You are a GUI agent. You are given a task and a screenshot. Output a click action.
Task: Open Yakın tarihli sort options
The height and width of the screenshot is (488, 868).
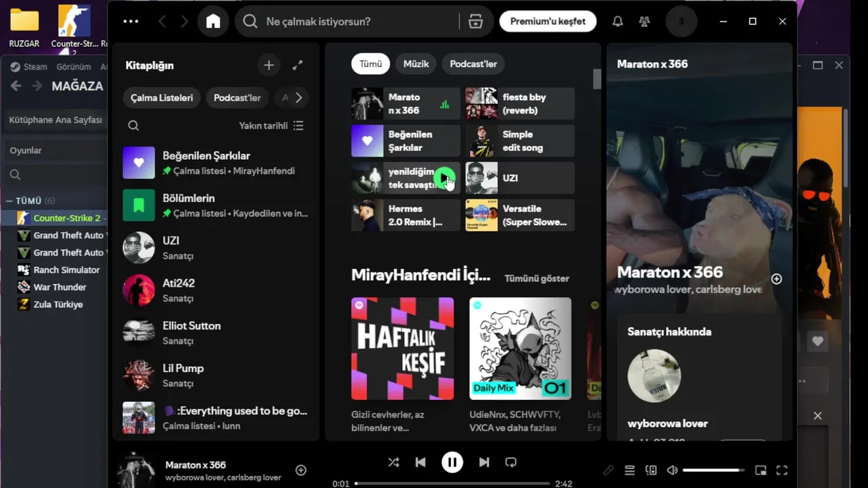271,125
